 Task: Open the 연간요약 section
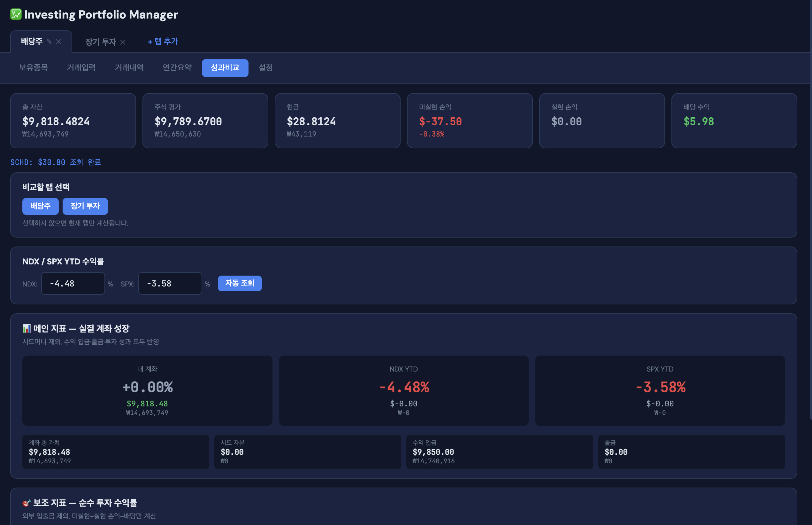click(177, 67)
